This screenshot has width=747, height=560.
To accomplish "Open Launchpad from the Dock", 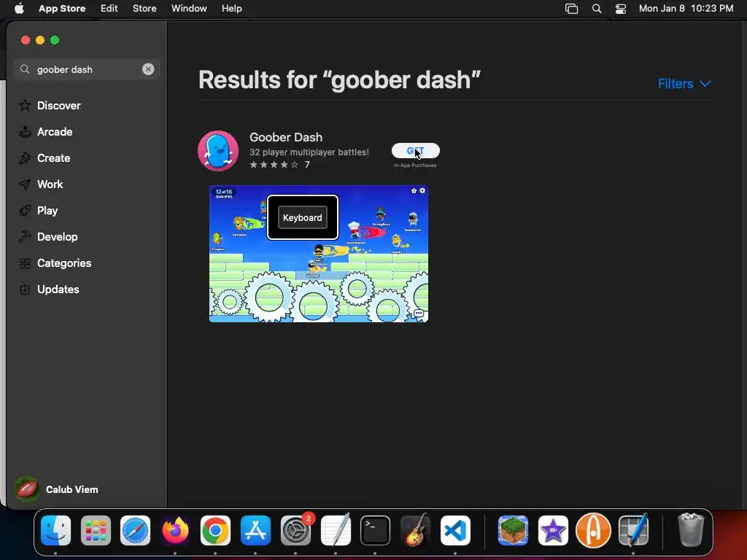I will coord(96,530).
